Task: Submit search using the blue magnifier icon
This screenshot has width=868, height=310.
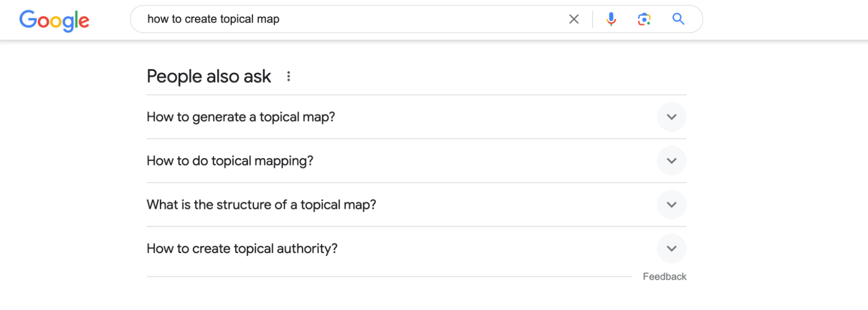Action: [678, 19]
